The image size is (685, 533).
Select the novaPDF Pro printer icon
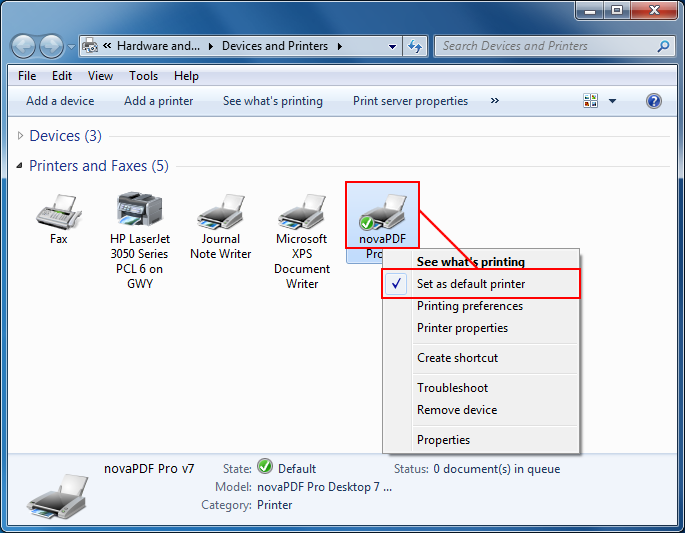click(383, 213)
